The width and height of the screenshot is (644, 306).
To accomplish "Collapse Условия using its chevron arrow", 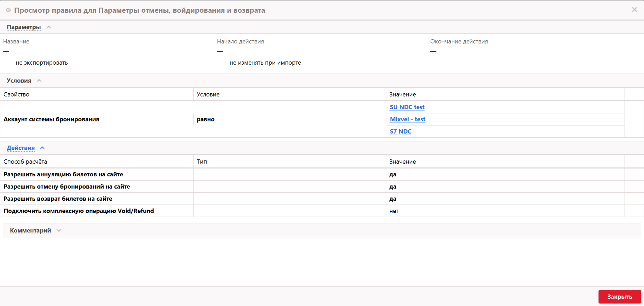I will tap(39, 81).
